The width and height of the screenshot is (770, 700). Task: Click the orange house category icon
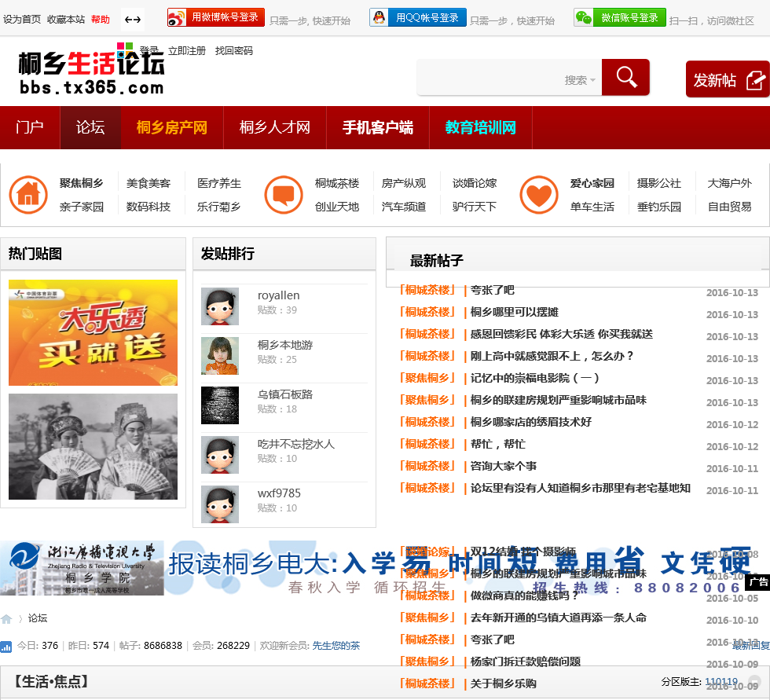coord(28,194)
